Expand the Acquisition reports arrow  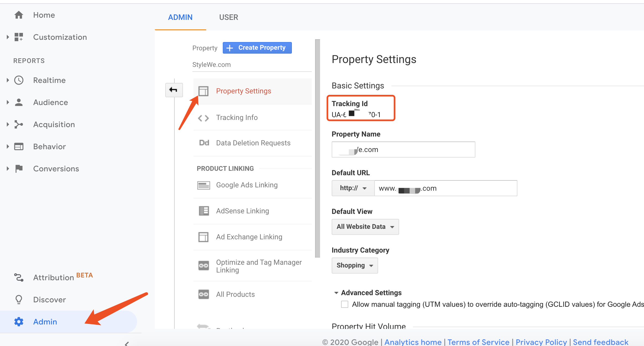tap(8, 124)
